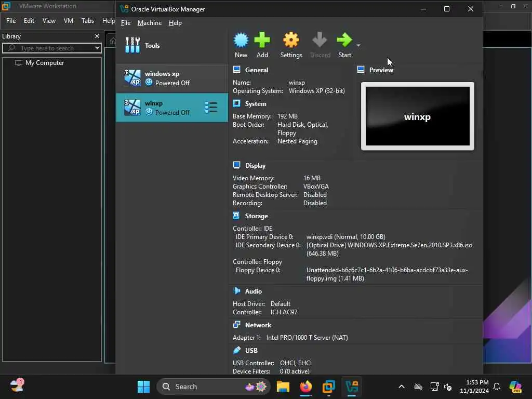Click the USB section plug icon
Viewport: 532px width, 399px height.
coord(236,350)
